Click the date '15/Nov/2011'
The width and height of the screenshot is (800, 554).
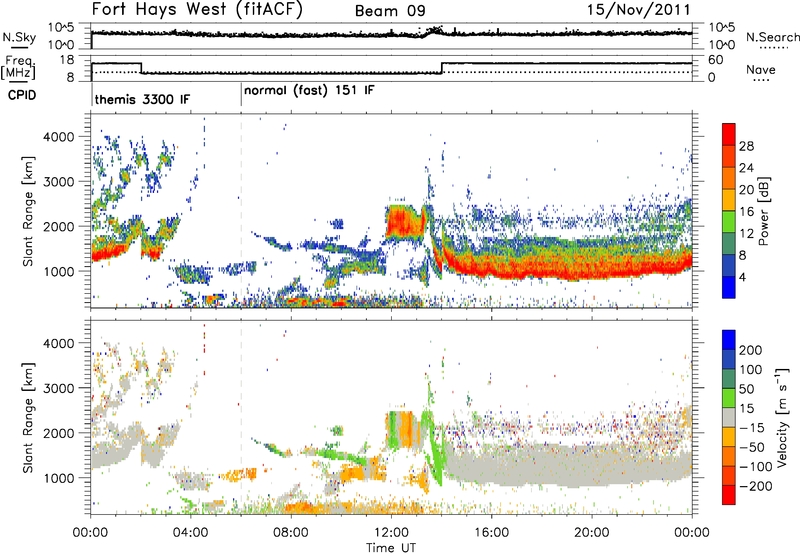638,9
